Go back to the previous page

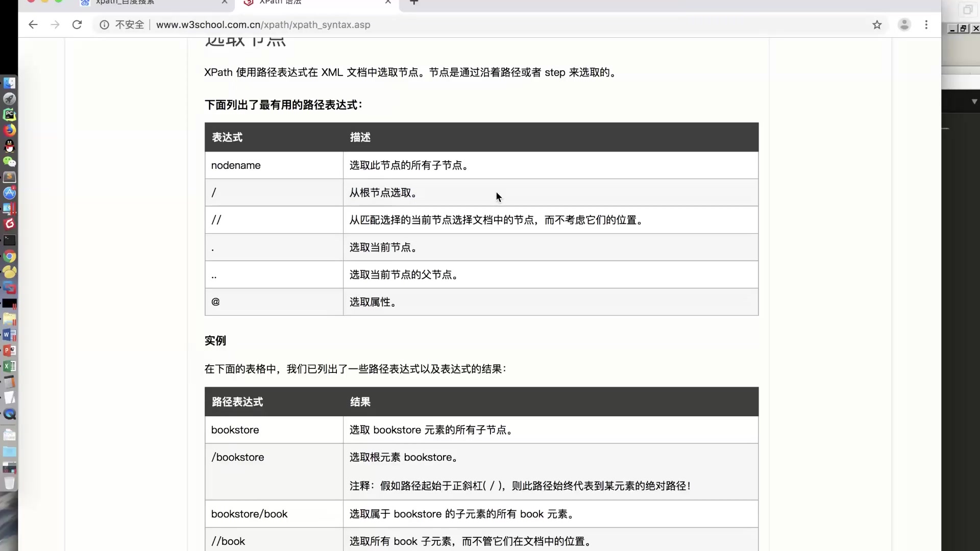click(x=33, y=24)
